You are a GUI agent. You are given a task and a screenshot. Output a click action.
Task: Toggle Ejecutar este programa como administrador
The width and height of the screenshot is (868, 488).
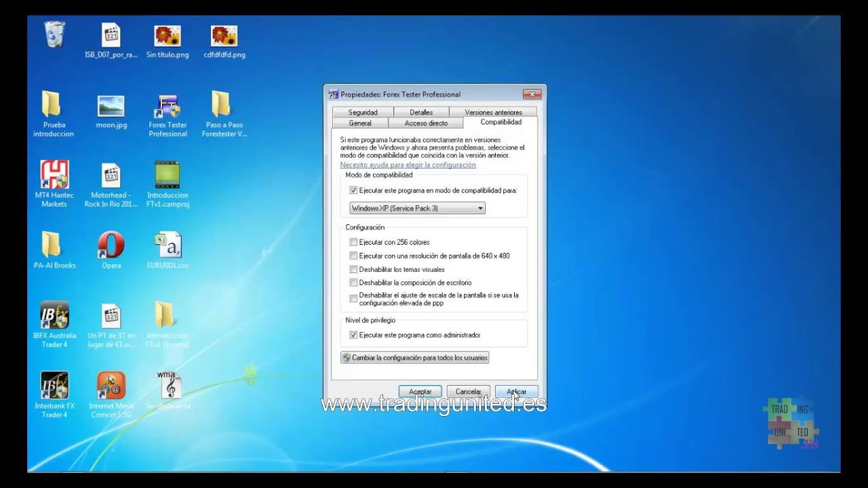pyautogui.click(x=353, y=335)
